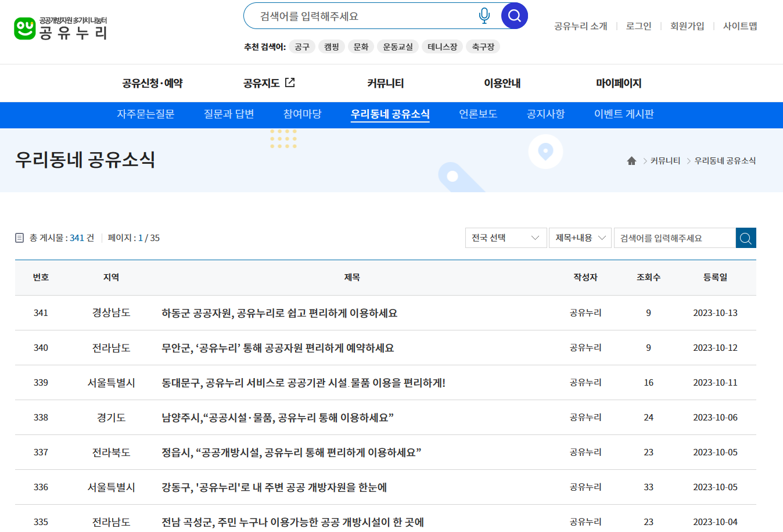Click date 2023-10-11 cell
This screenshot has width=783, height=532.
tap(715, 383)
